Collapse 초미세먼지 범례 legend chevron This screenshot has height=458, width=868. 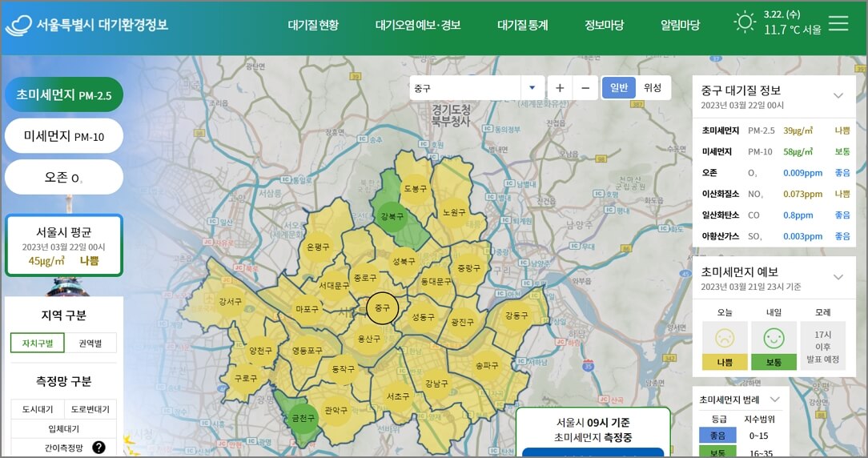(x=775, y=400)
